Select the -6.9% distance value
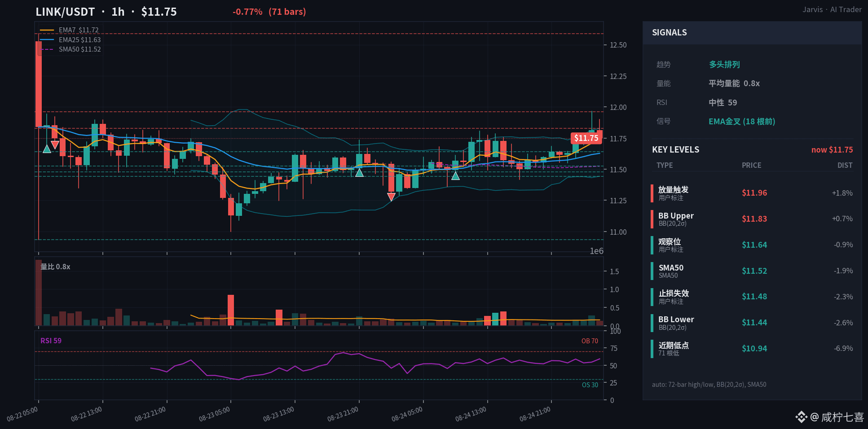The width and height of the screenshot is (868, 429). (843, 349)
